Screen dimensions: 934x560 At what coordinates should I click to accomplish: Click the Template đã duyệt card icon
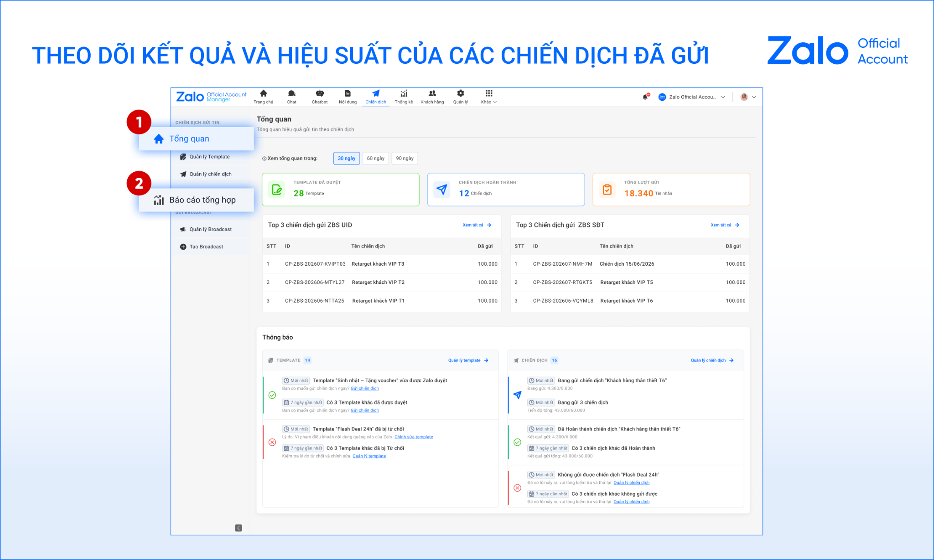click(x=277, y=190)
